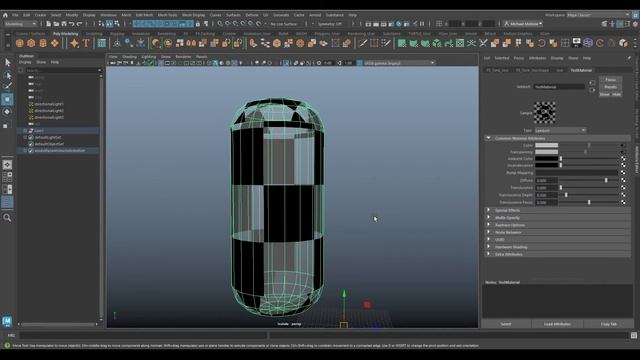Toggle the Color connection indicator
The width and height of the screenshot is (640, 360).
click(x=623, y=145)
